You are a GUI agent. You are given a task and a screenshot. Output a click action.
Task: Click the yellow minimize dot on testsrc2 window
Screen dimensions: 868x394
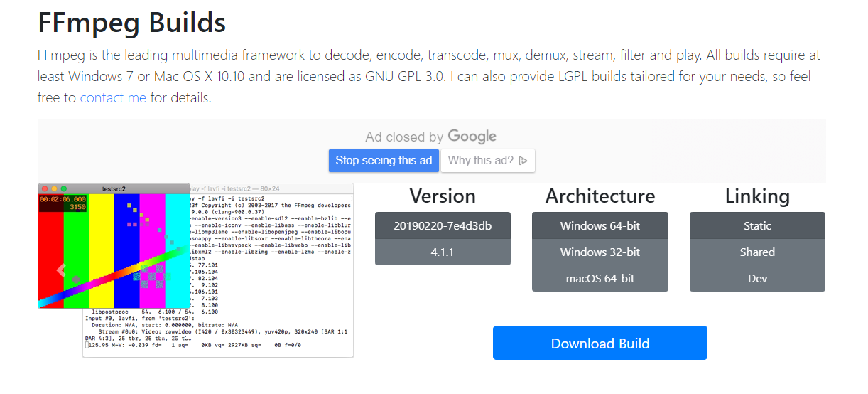point(54,188)
